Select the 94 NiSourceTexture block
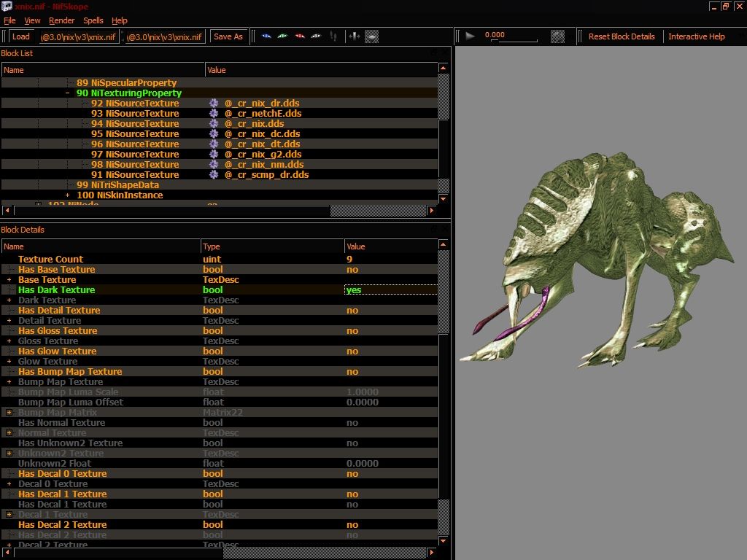The image size is (747, 560). 135,123
